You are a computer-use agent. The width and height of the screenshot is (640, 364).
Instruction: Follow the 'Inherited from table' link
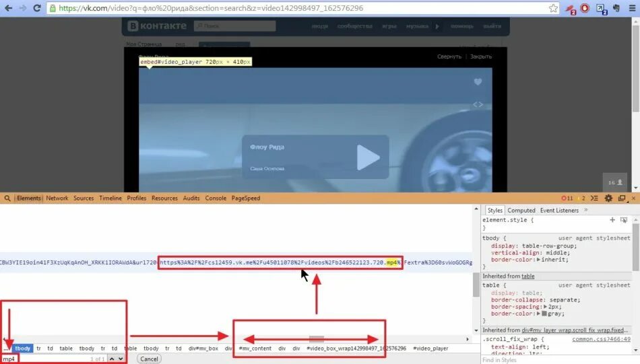click(527, 277)
